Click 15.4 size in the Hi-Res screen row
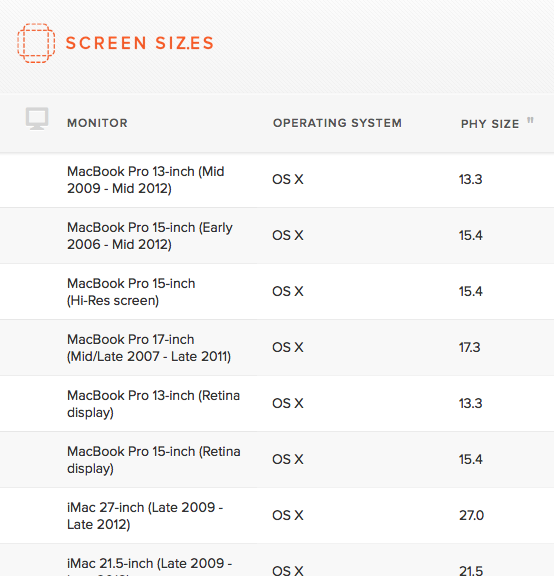This screenshot has width=554, height=576. pyautogui.click(x=471, y=292)
